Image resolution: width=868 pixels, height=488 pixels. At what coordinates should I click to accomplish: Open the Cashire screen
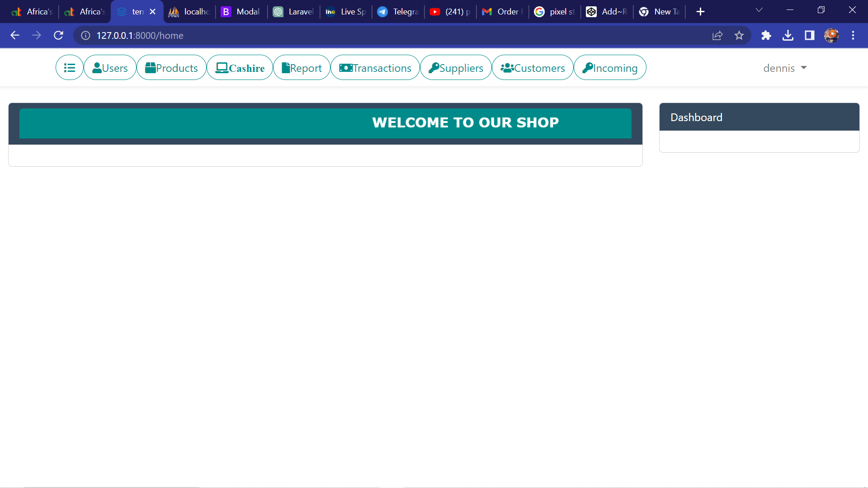240,68
